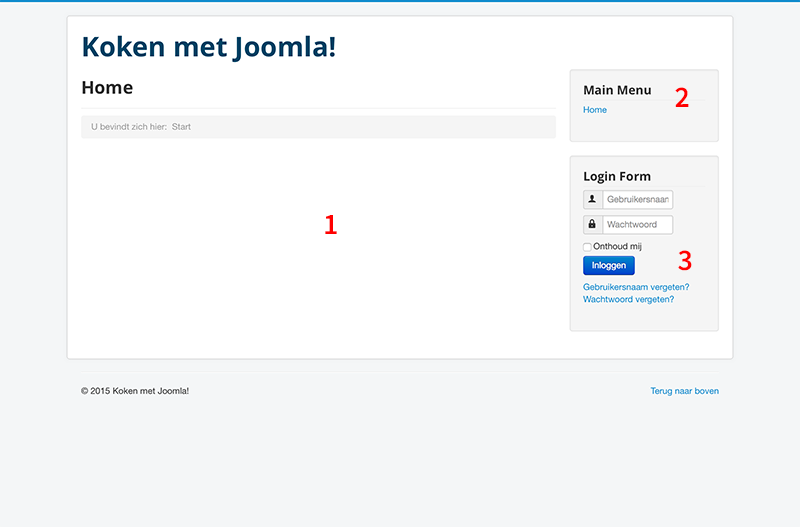Click the Main Menu module title
Viewport: 800px width, 527px height.
(617, 90)
